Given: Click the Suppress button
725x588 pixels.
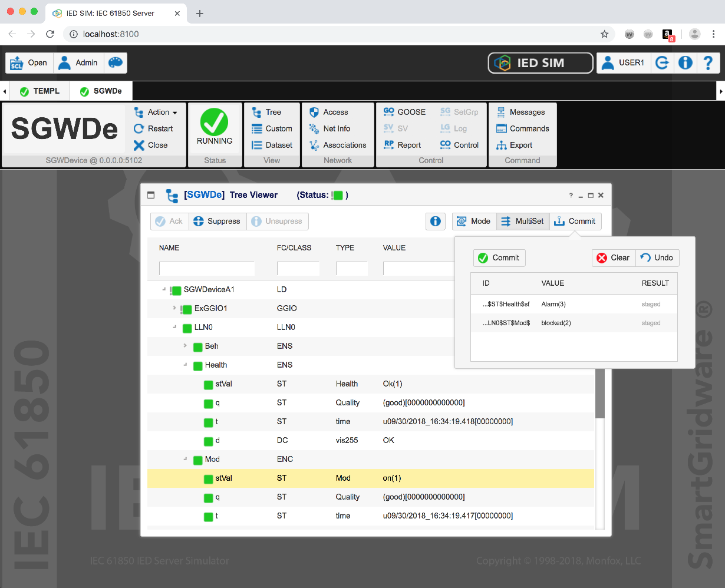Looking at the screenshot, I should [217, 222].
